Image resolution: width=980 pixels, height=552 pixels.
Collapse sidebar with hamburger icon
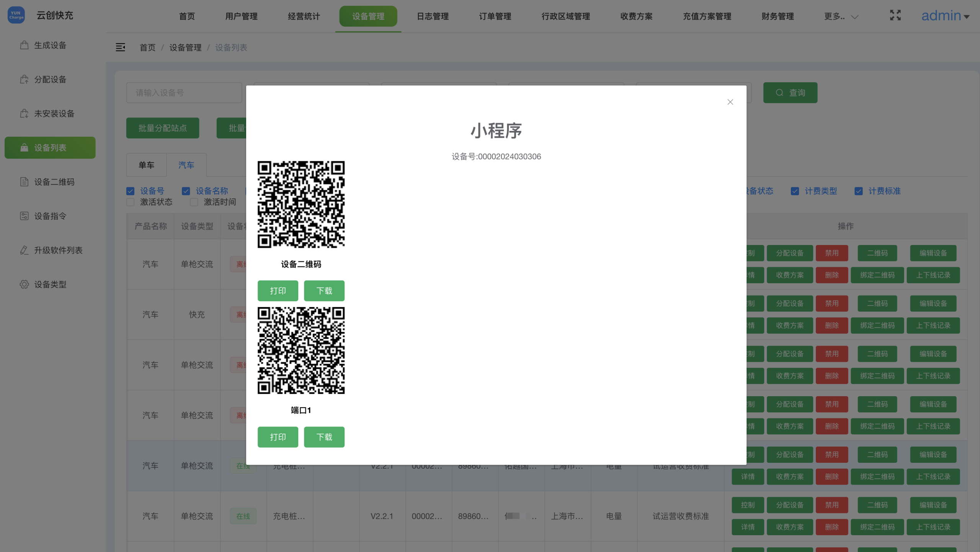[120, 47]
